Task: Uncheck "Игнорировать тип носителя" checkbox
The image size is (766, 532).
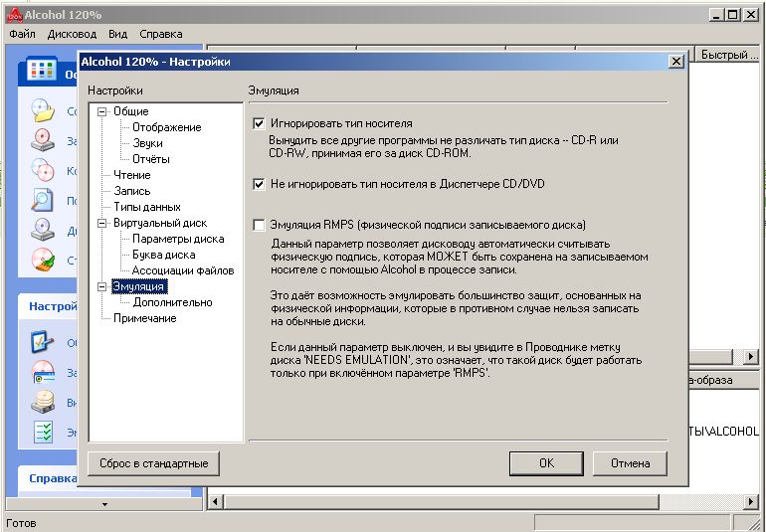Action: 259,123
